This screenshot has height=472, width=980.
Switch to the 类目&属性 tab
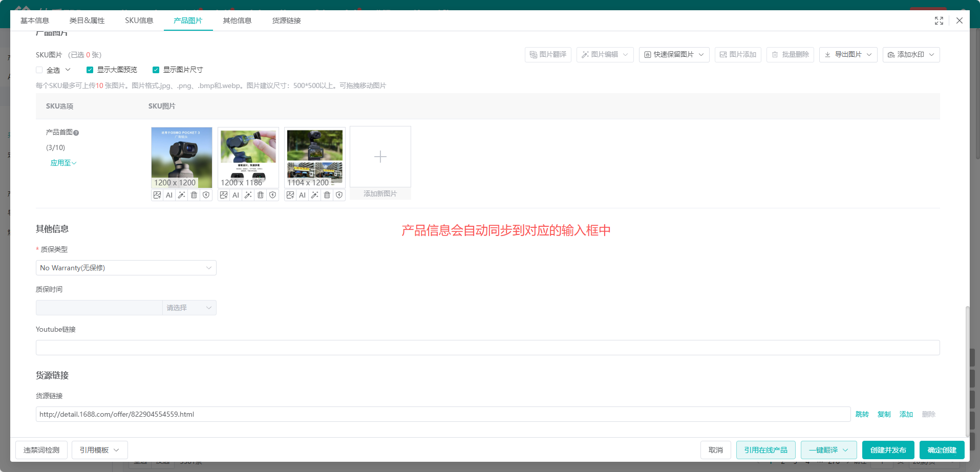pos(87,20)
